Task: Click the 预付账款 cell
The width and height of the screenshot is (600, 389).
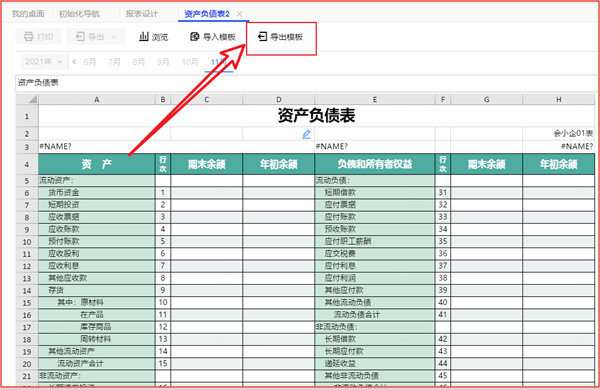Action: click(x=97, y=241)
